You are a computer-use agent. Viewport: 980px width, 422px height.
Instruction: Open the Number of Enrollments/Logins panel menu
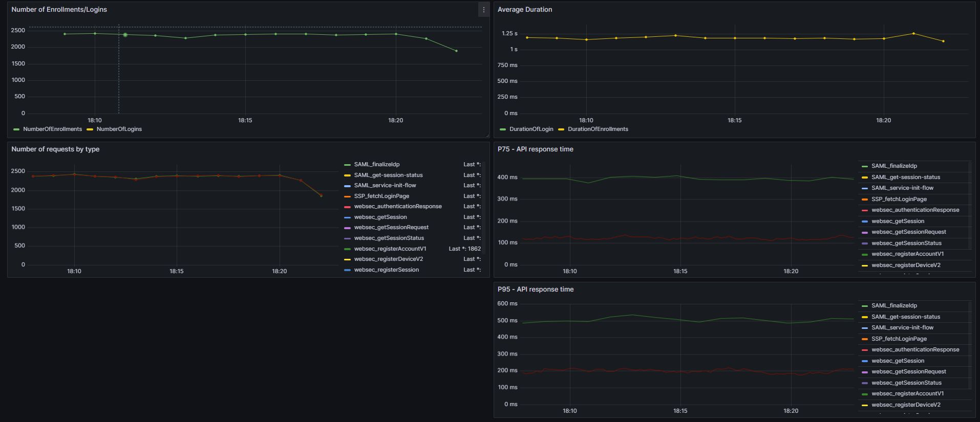coord(483,10)
